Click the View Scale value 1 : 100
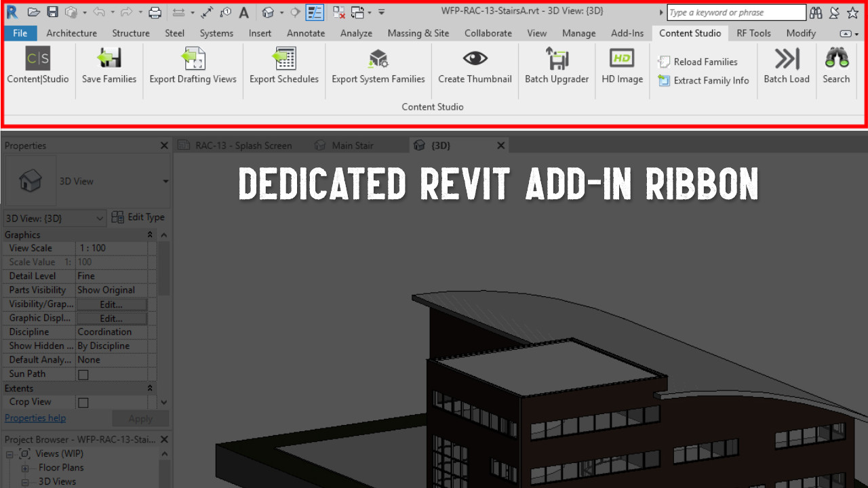Screen dimensions: 868x488 tap(112, 248)
